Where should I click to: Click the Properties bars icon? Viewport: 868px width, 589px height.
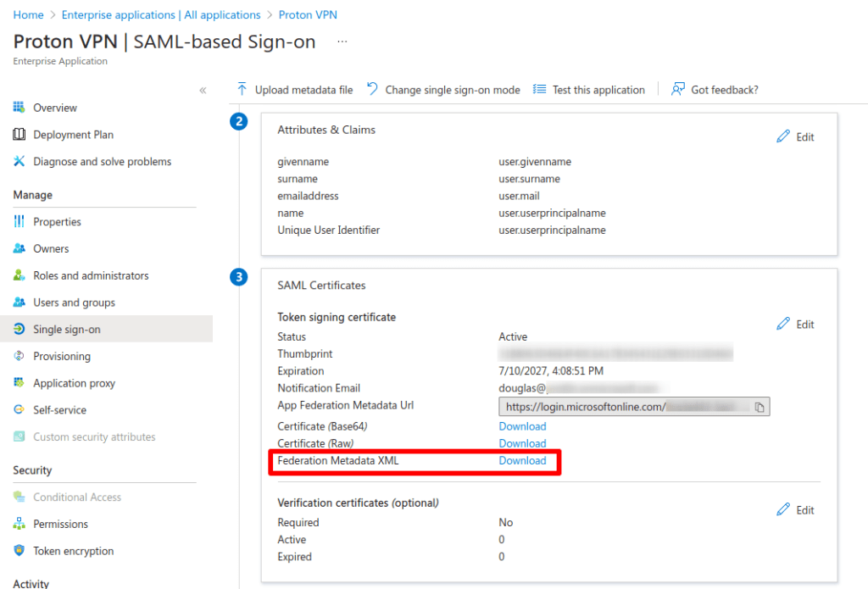(19, 221)
